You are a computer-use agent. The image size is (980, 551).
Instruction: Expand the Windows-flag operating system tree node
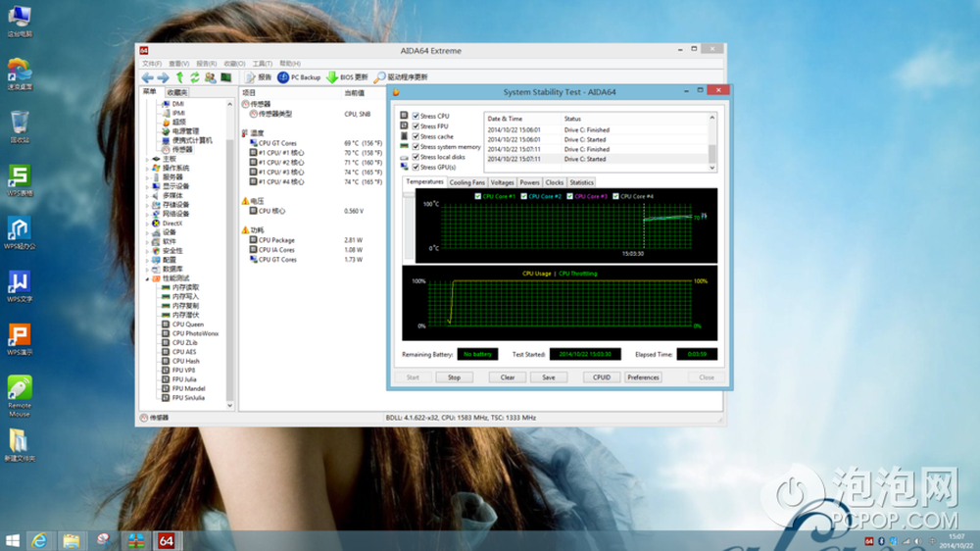148,169
